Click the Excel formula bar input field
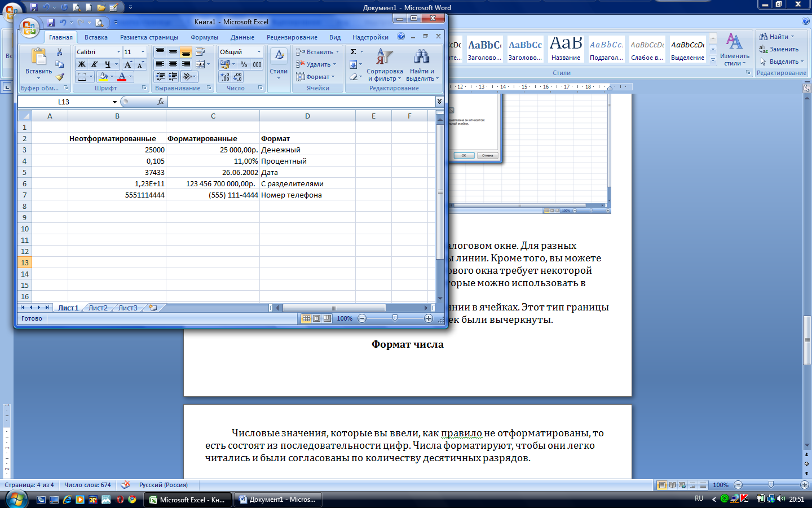This screenshot has width=812, height=508. pos(302,102)
